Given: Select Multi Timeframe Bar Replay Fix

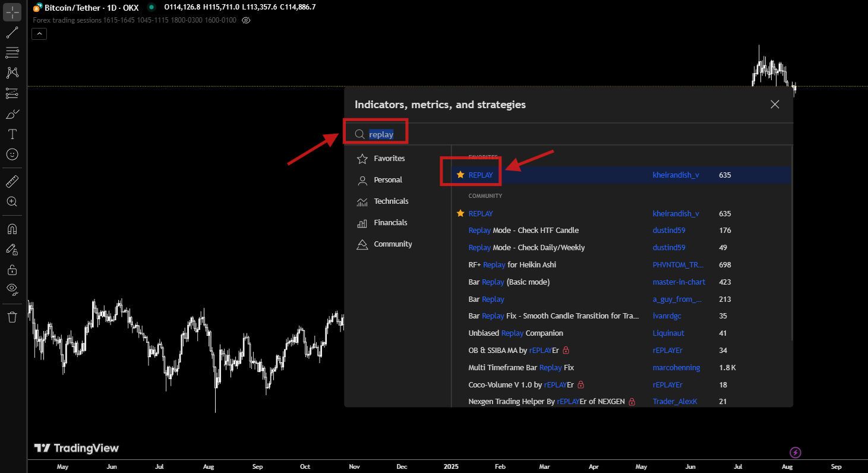Looking at the screenshot, I should pos(521,367).
